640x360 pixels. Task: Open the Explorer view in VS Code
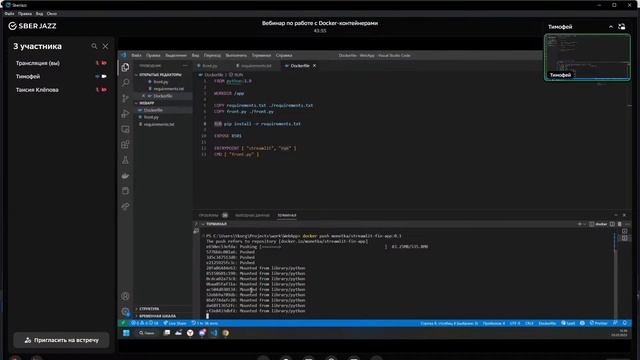125,67
